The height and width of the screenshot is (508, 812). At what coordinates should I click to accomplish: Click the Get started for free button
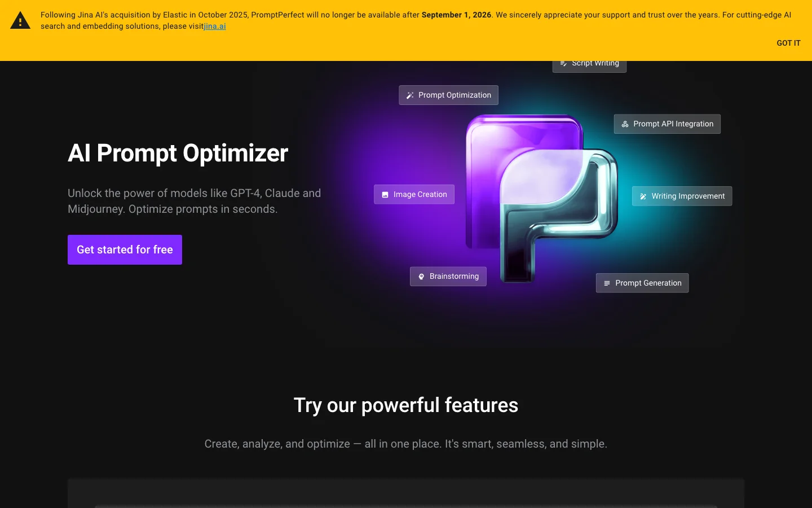click(125, 249)
